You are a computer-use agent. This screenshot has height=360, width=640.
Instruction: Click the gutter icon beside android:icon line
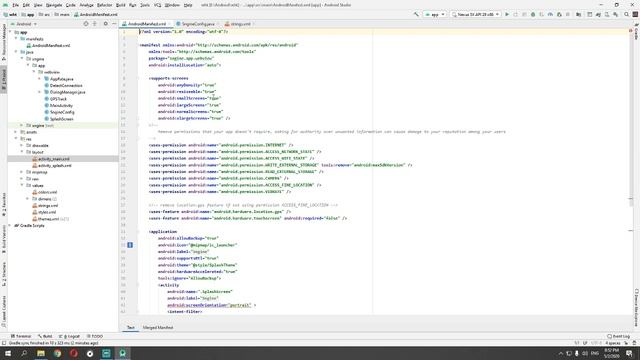[130, 245]
